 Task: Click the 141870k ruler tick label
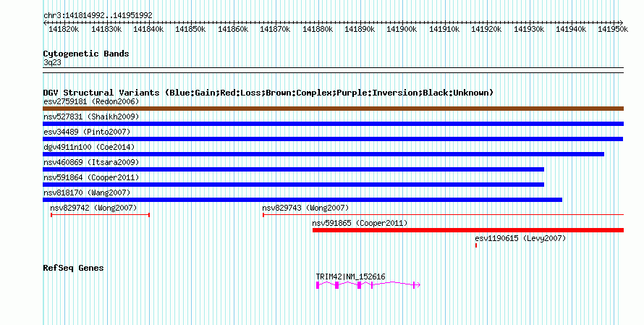(x=275, y=29)
